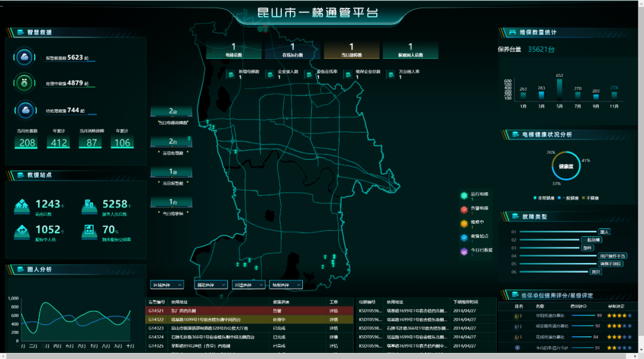Click the purple 今日已救援 legend icon

(x=463, y=252)
